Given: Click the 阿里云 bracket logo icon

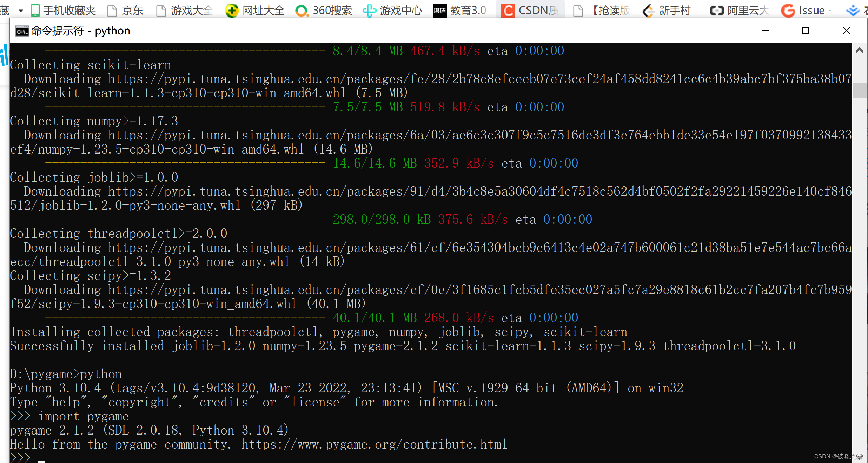Looking at the screenshot, I should tap(717, 11).
